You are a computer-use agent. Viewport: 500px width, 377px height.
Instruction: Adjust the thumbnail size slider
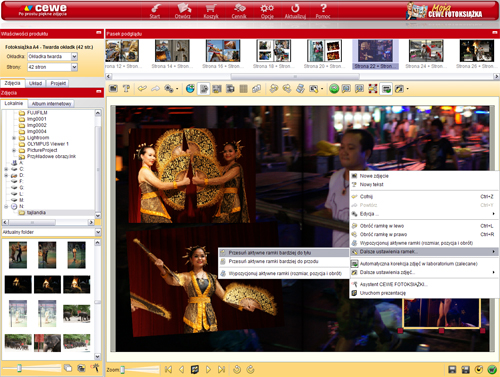19,368
